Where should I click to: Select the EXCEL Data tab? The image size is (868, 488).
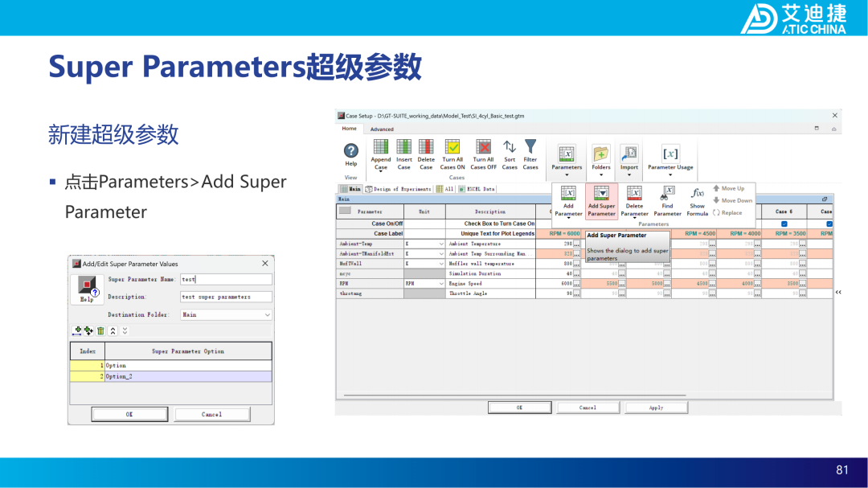pos(477,189)
